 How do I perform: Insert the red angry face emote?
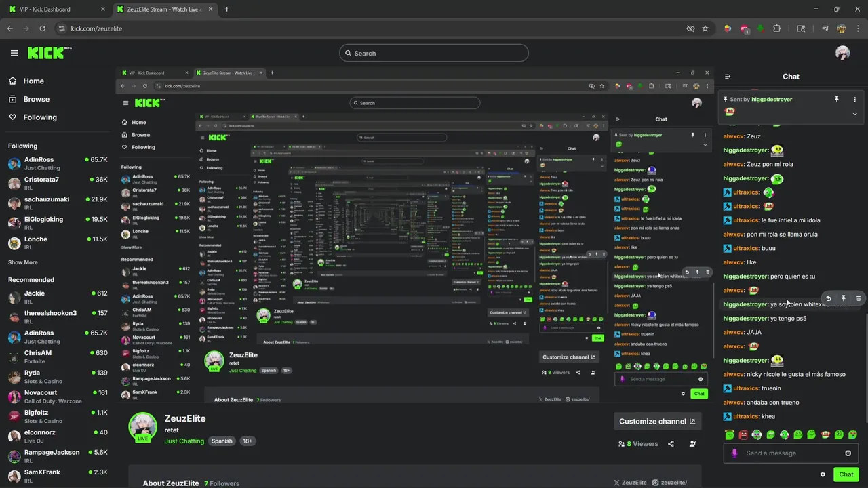click(743, 434)
